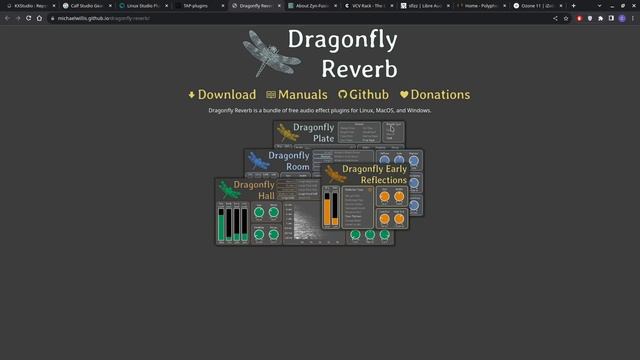Click the site lock security icon

tap(52, 18)
